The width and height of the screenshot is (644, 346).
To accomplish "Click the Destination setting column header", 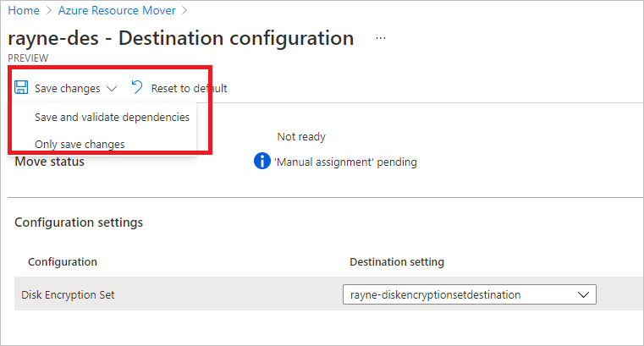I will click(397, 262).
